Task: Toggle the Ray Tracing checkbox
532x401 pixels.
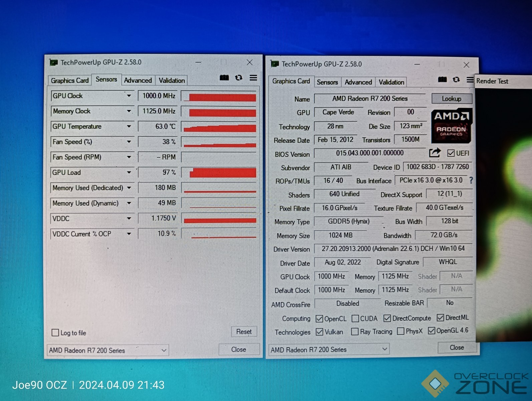Action: click(x=355, y=331)
